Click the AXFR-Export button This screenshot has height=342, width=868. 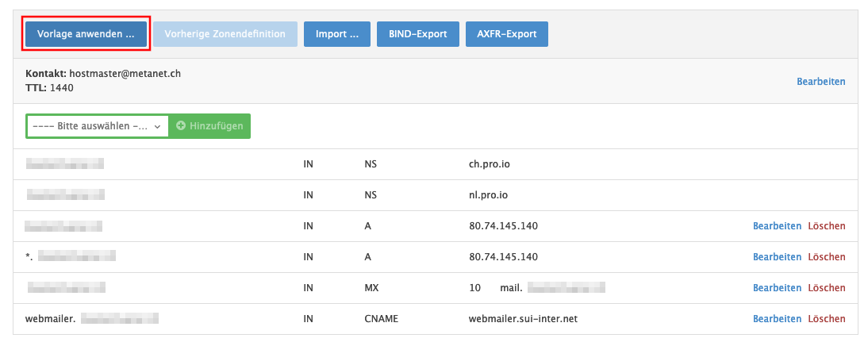506,34
